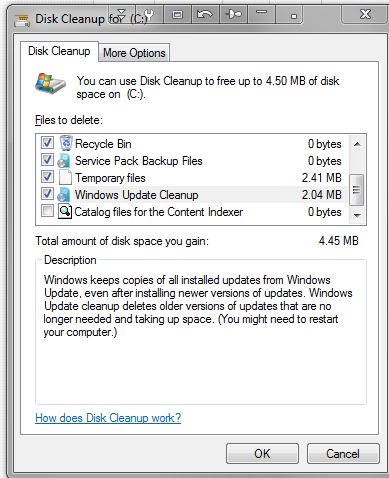The image size is (389, 478).
Task: Click the funnel filter icon in title toolbar
Action: pyautogui.click(x=122, y=15)
